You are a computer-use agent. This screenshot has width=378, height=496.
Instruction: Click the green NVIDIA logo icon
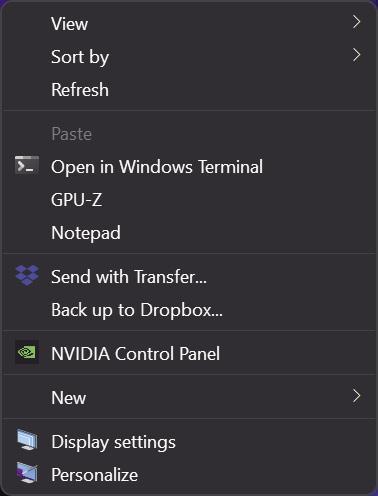(x=27, y=352)
